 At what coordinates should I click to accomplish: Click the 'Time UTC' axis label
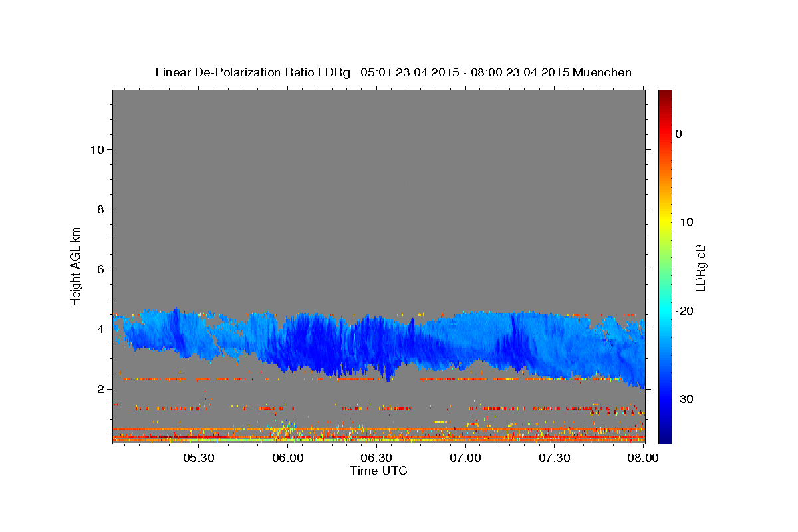click(x=378, y=471)
